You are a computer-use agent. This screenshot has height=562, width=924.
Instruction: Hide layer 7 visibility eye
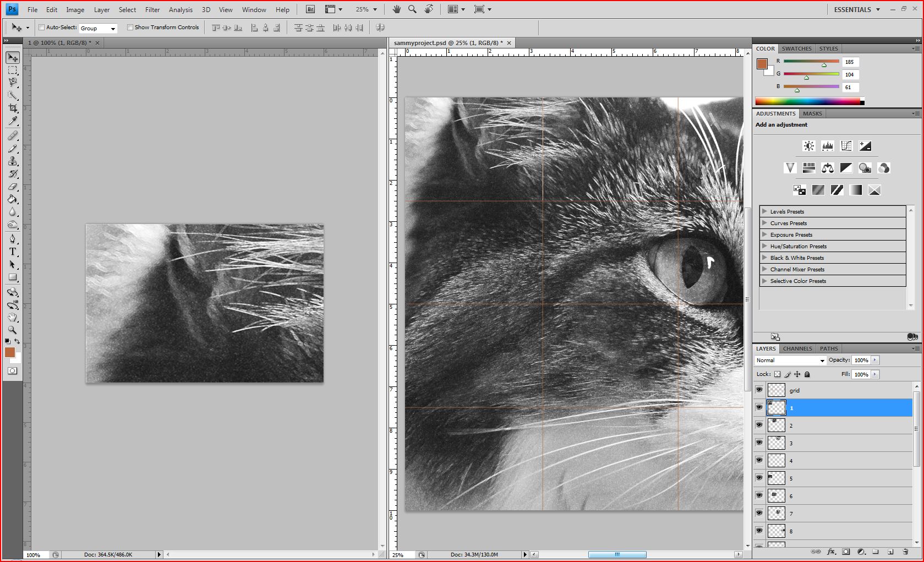tap(759, 513)
